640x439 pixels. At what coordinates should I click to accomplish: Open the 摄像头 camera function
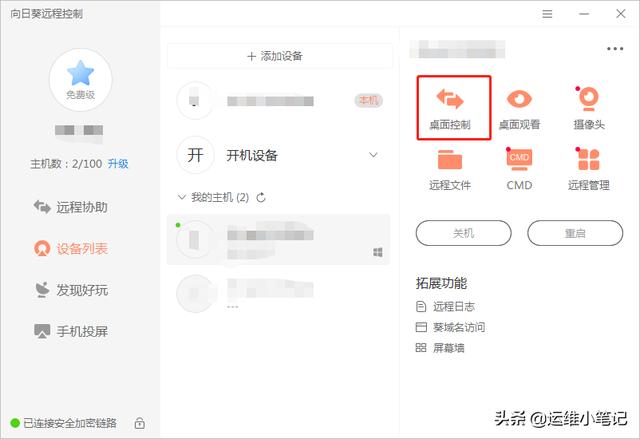click(x=589, y=108)
